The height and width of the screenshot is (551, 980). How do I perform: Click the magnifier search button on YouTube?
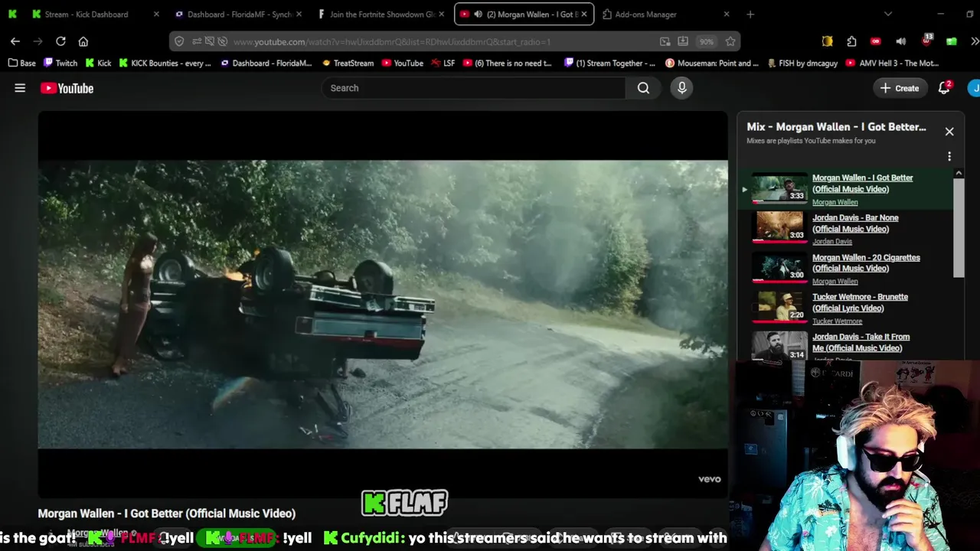point(643,88)
